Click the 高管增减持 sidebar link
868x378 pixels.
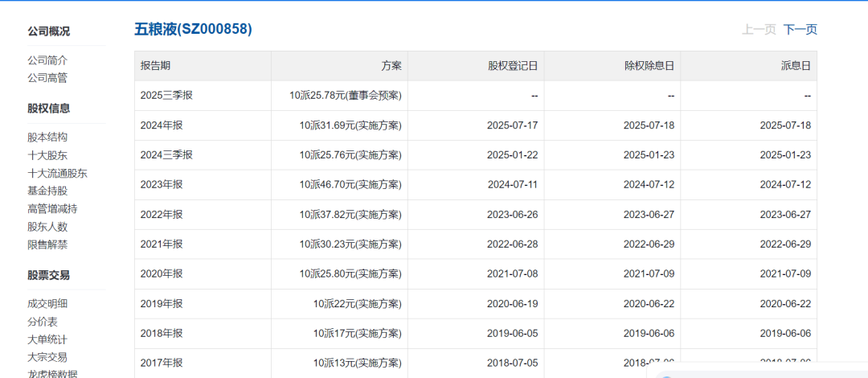click(52, 209)
